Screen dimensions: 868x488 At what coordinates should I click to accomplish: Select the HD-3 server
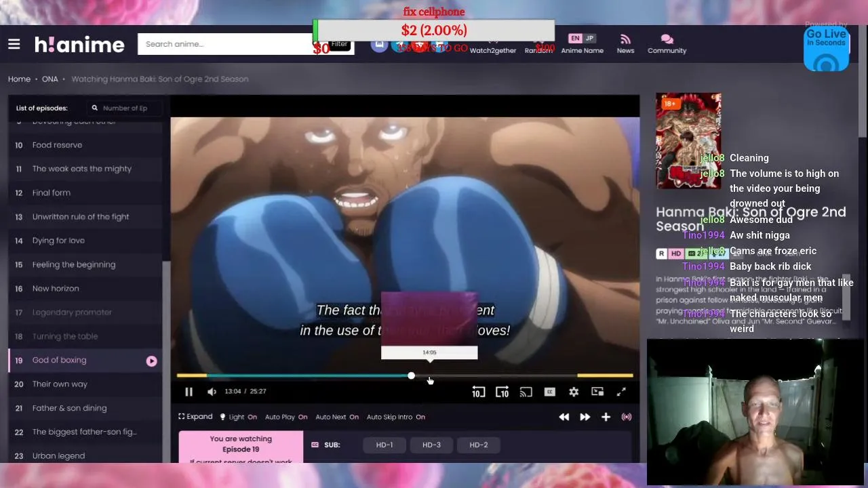point(431,445)
